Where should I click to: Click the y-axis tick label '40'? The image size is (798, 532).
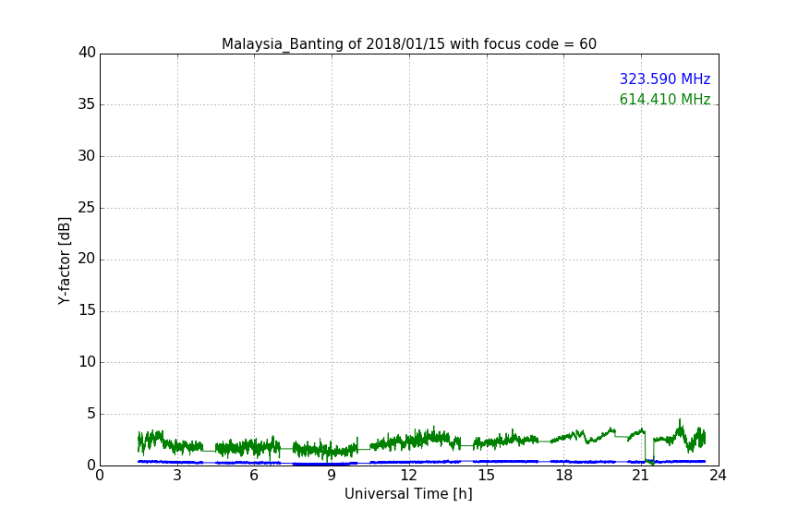point(87,53)
